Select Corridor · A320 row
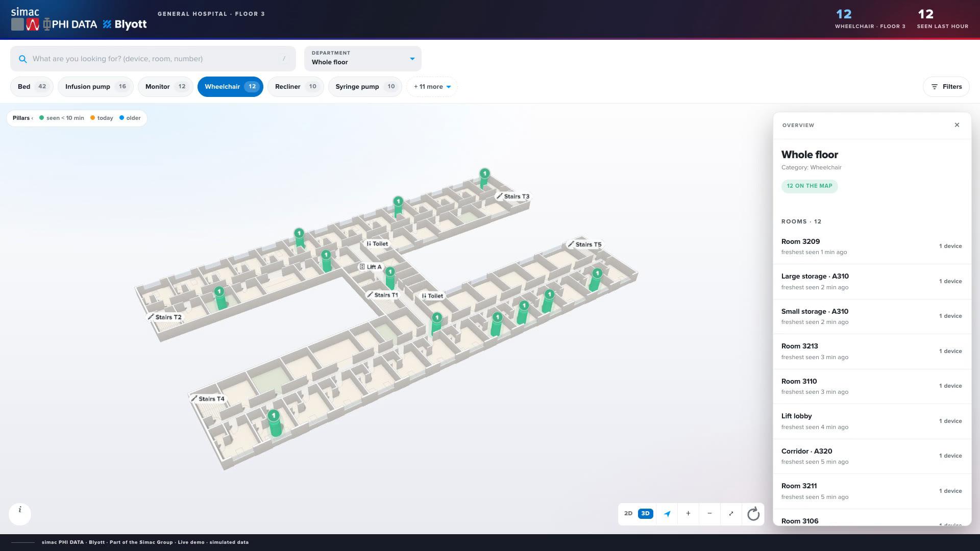980x551 pixels. (872, 456)
